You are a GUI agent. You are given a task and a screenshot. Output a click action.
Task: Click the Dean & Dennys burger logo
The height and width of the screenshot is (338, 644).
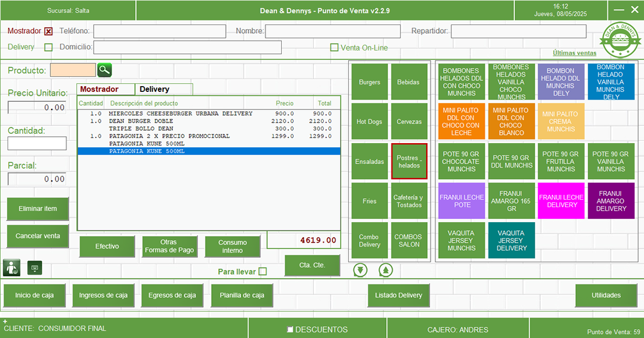pos(620,40)
